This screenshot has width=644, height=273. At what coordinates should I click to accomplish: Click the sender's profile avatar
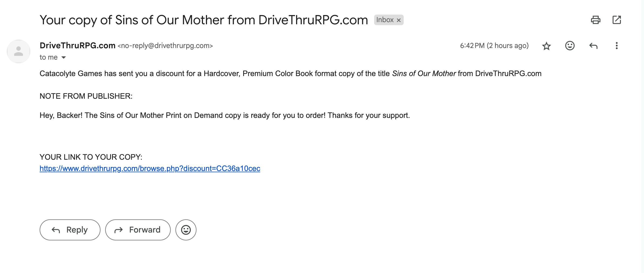tap(18, 51)
